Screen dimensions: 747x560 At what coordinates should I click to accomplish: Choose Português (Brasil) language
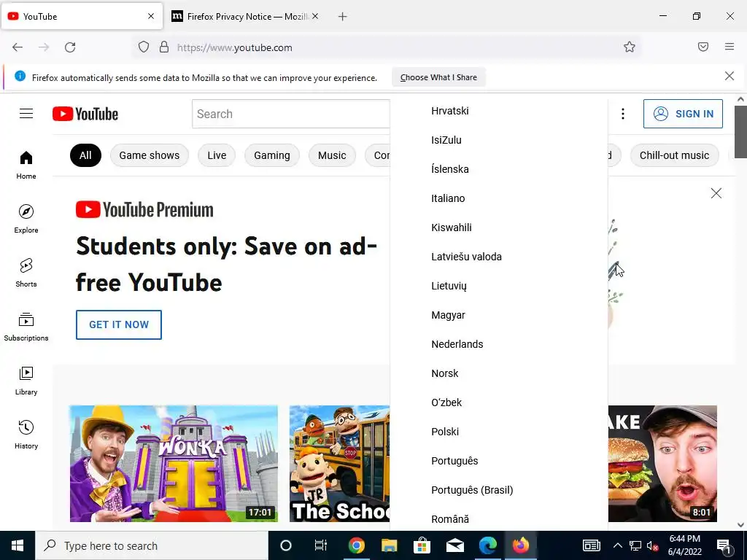point(499,490)
